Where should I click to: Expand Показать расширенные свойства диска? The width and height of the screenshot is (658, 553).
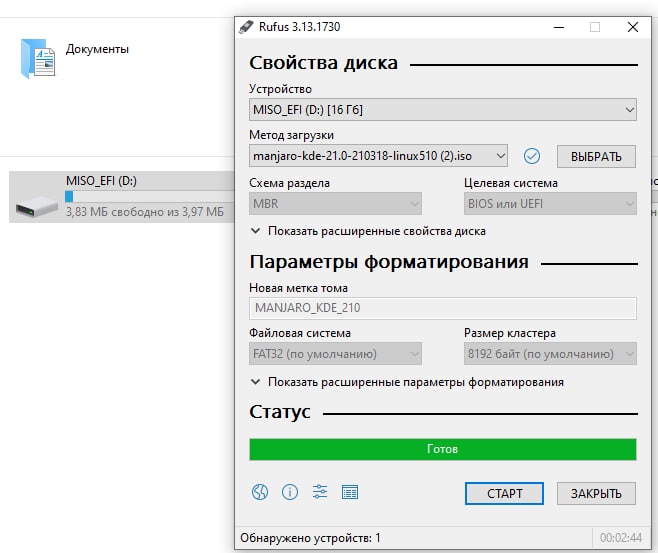pyautogui.click(x=368, y=231)
